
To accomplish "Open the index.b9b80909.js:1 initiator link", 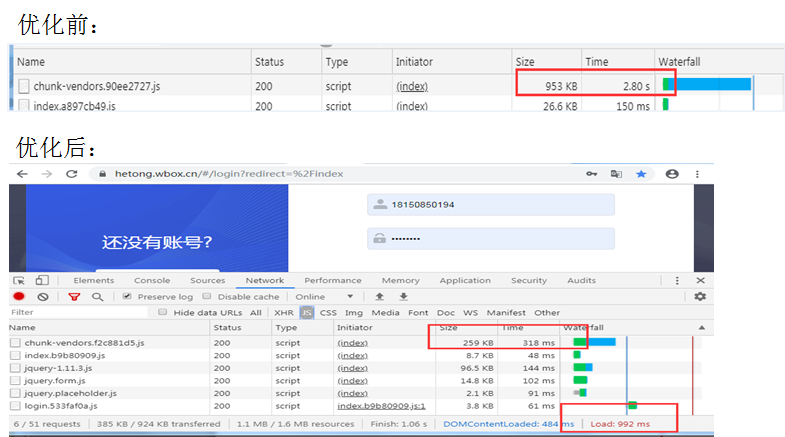I will pyautogui.click(x=381, y=406).
